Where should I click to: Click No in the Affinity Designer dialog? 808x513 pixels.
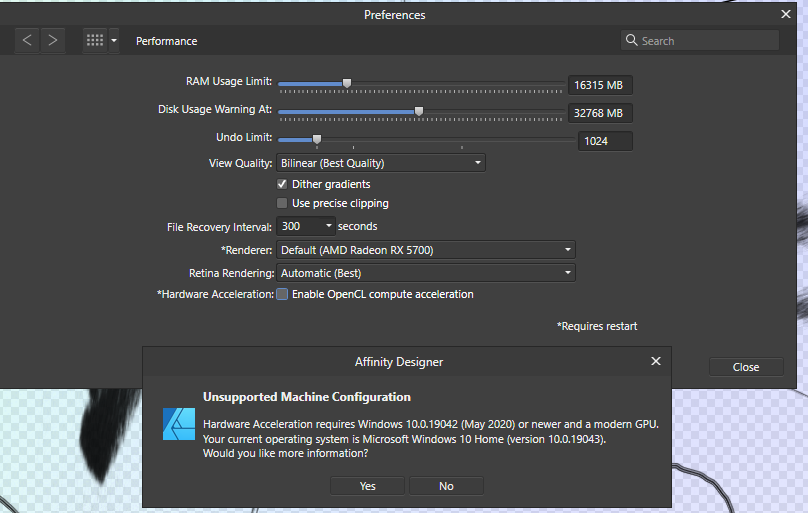tap(446, 486)
